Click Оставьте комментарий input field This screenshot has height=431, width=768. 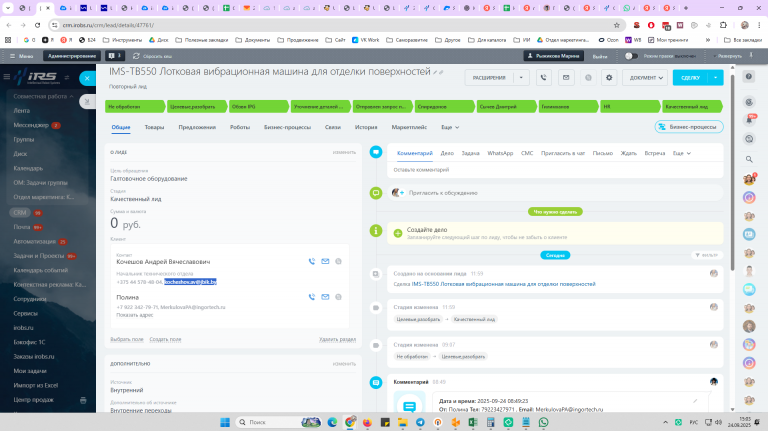555,170
